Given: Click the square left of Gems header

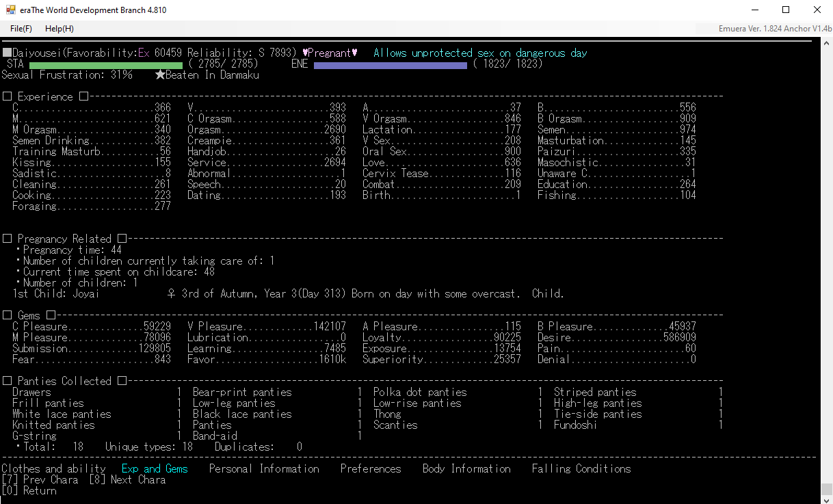Looking at the screenshot, I should [7, 316].
